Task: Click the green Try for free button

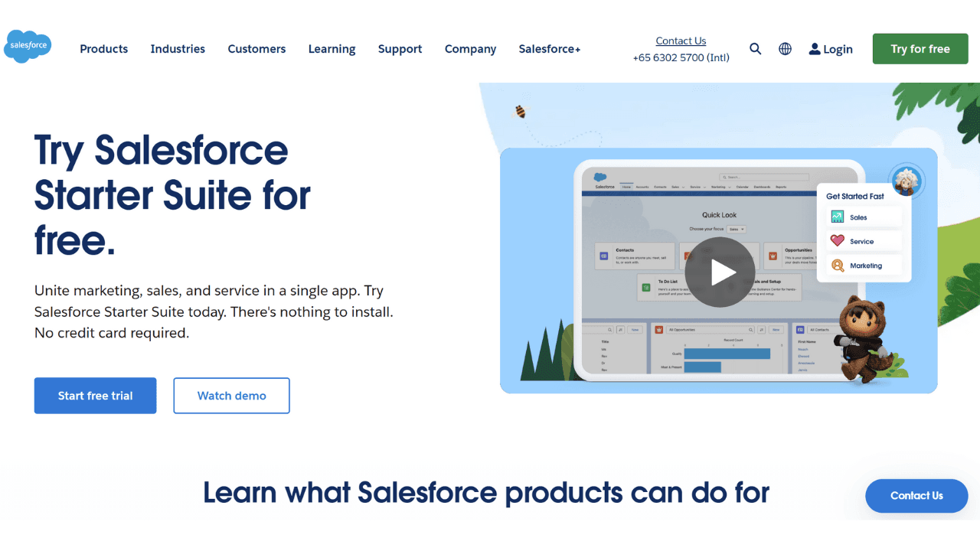Action: [920, 49]
